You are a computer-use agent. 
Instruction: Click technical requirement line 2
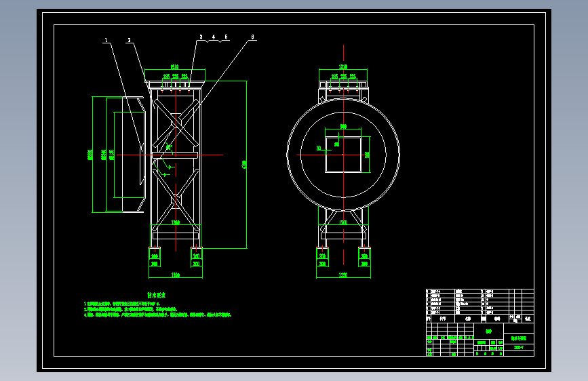click(x=130, y=309)
